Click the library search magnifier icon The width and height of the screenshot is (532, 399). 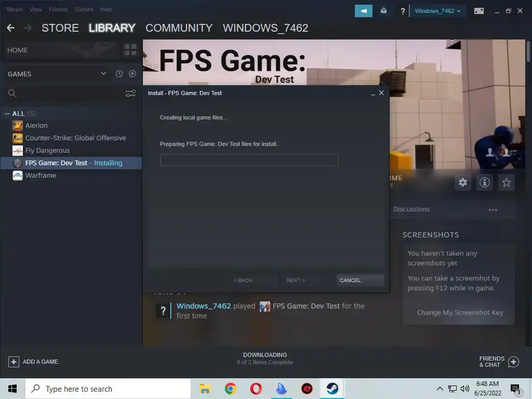12,94
